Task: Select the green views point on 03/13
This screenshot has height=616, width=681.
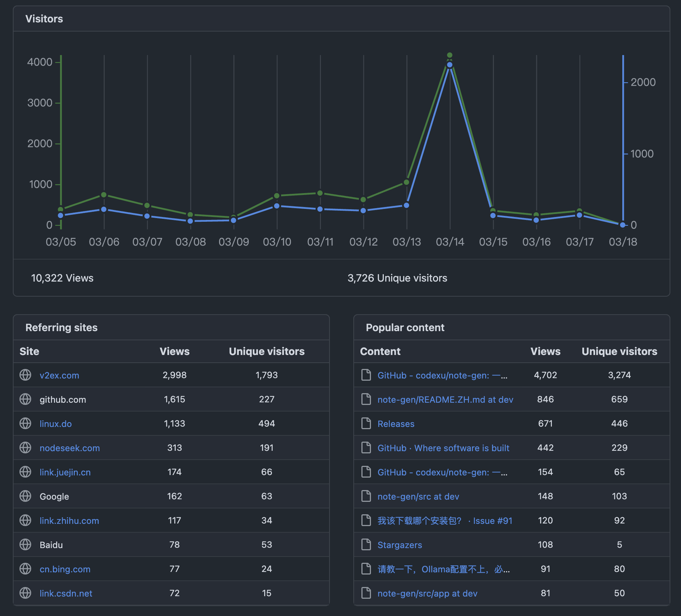Action: (x=407, y=182)
